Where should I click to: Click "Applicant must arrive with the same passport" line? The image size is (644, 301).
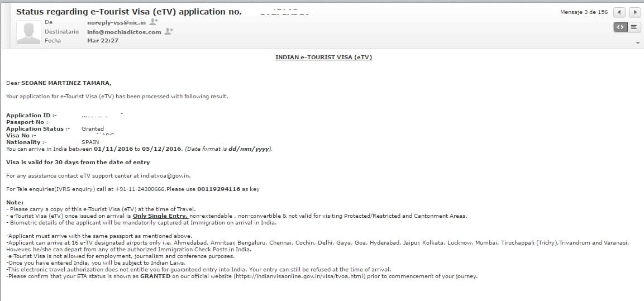pos(99,236)
